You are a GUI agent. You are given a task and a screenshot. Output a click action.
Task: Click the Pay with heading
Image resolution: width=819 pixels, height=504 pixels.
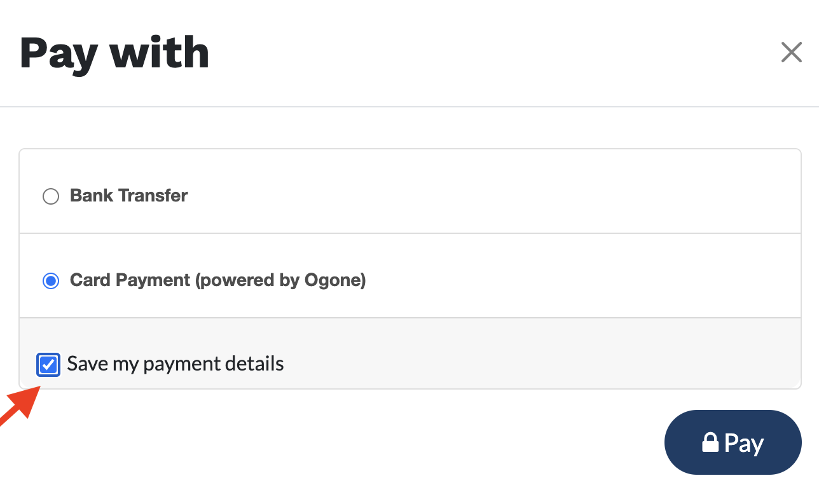[x=114, y=53]
